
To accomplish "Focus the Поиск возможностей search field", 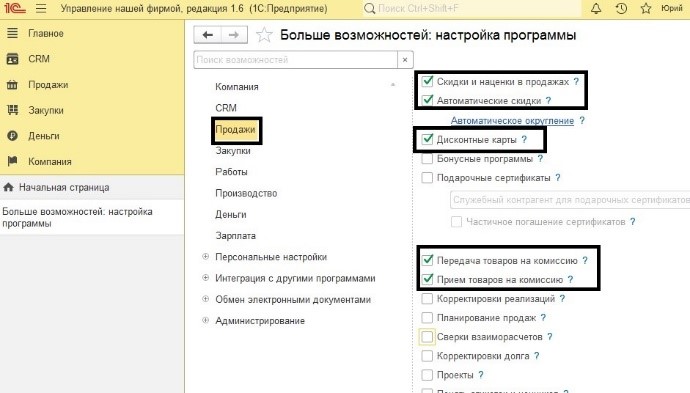I will click(x=295, y=60).
